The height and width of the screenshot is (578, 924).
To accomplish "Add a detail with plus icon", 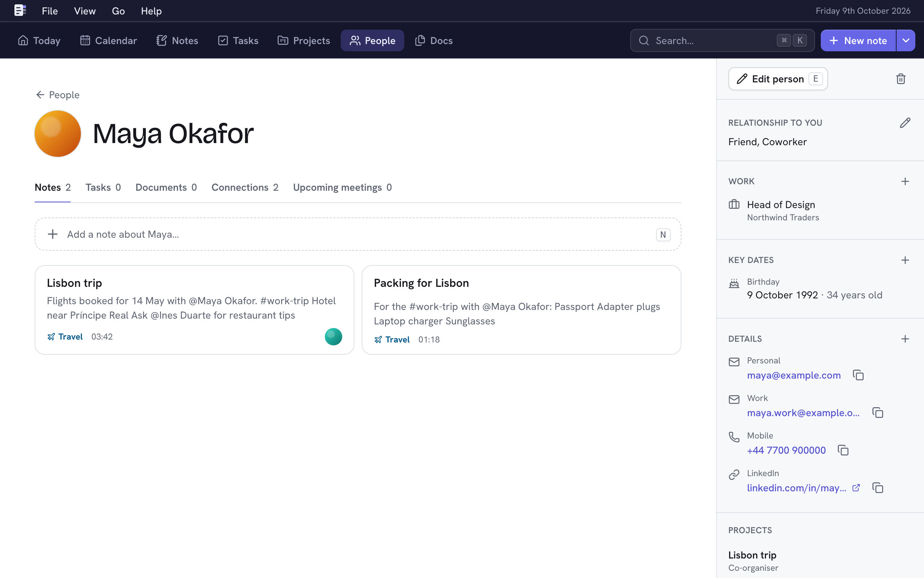I will tap(905, 339).
